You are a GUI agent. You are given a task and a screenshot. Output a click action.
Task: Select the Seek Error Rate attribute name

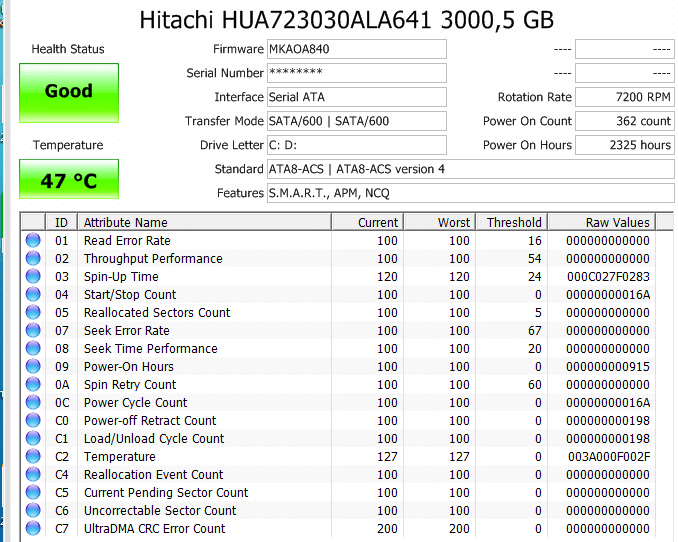pos(126,330)
